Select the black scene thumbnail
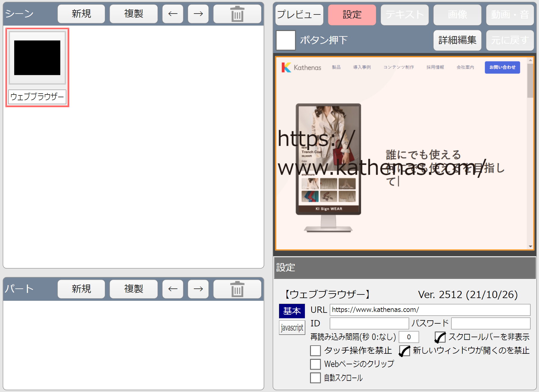 (37, 58)
